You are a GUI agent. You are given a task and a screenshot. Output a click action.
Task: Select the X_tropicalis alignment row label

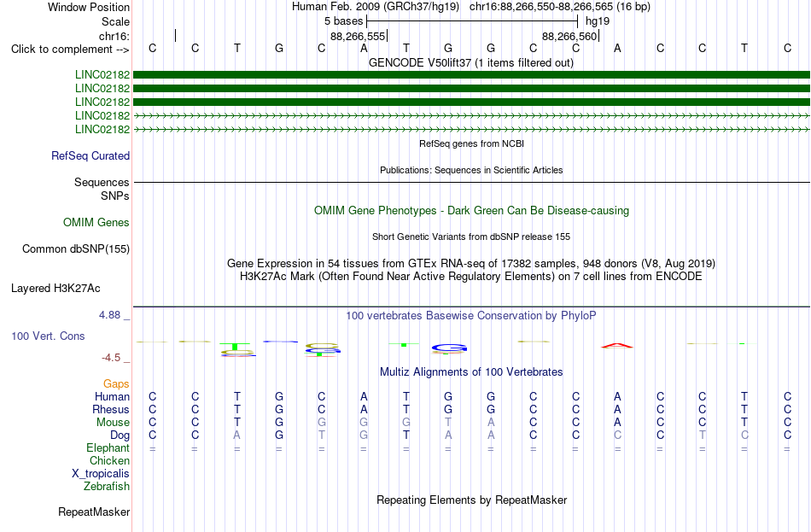(101, 474)
